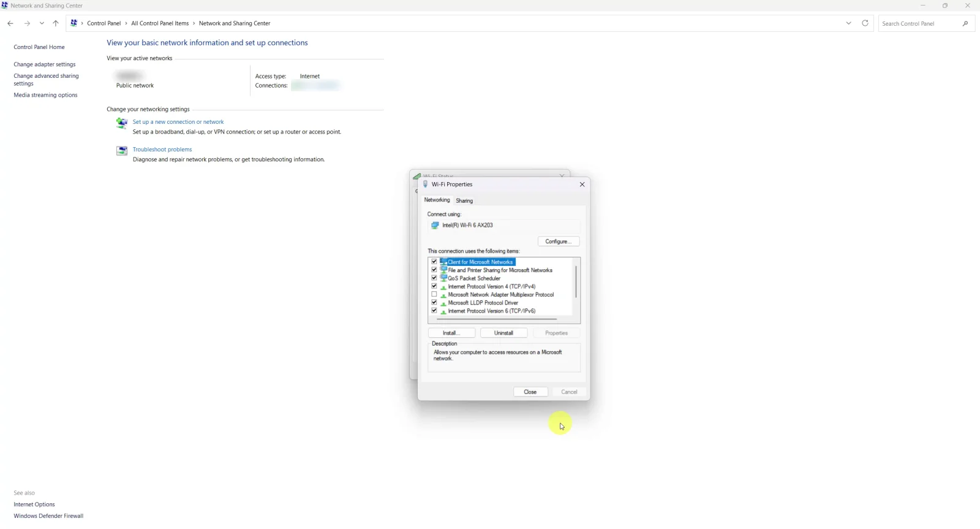Click the greyed-out Properties button
980x529 pixels.
point(557,333)
